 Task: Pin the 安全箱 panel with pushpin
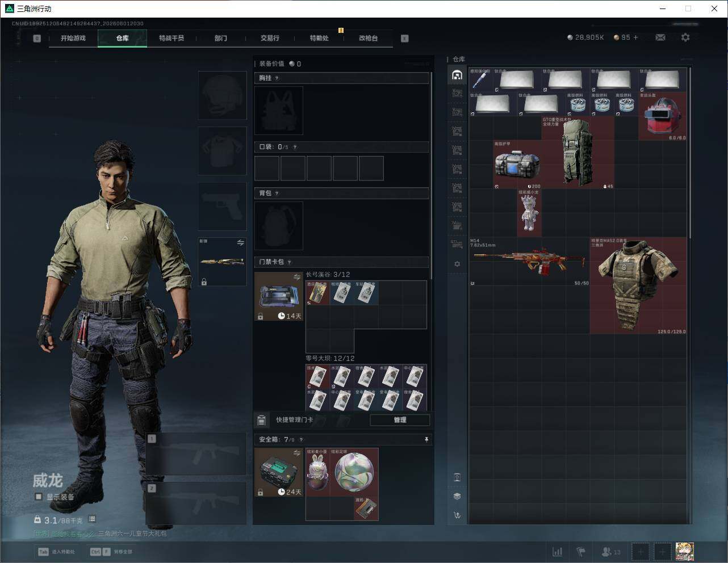click(426, 440)
